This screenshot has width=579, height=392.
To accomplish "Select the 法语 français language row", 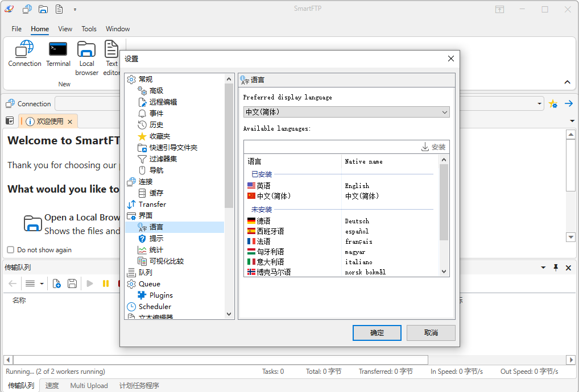I will [342, 241].
